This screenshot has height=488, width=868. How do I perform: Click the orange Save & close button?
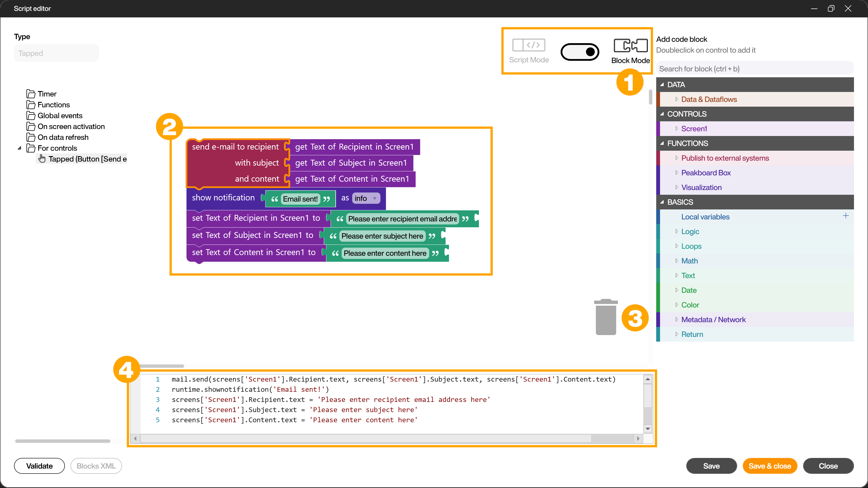[x=770, y=466]
